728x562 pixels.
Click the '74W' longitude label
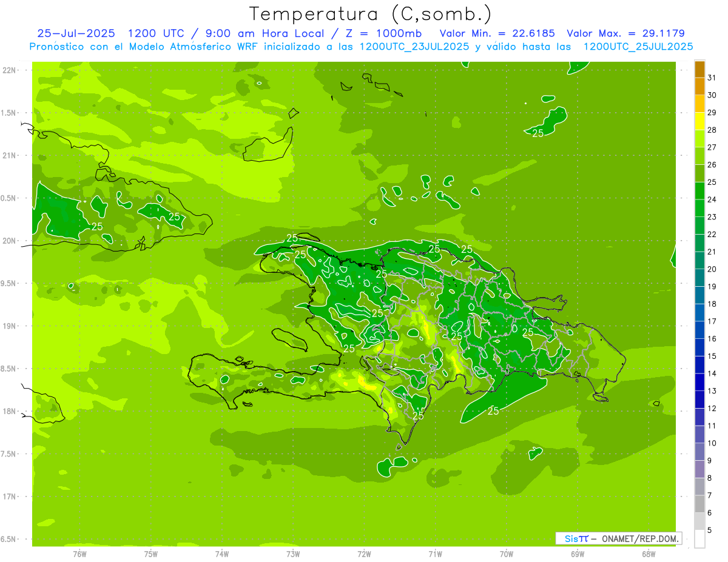point(222,554)
